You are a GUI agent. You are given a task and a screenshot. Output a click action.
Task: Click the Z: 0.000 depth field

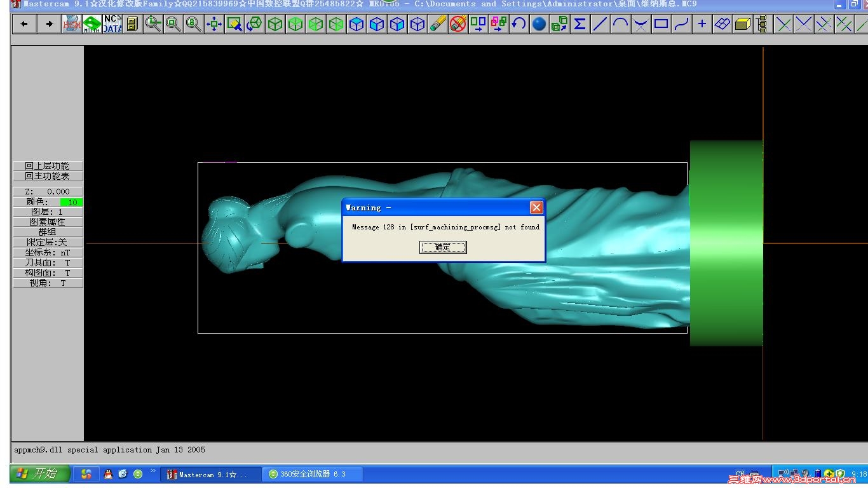click(48, 191)
